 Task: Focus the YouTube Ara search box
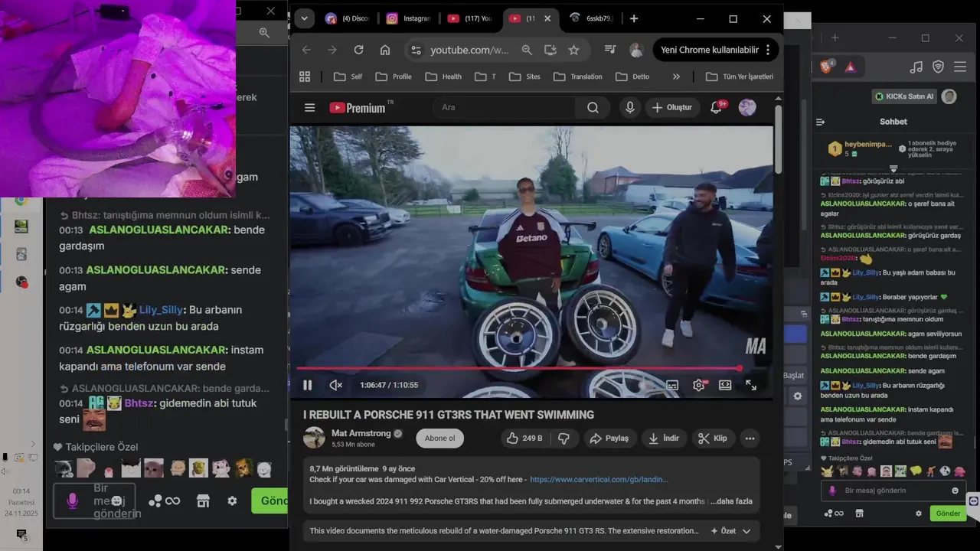click(505, 108)
